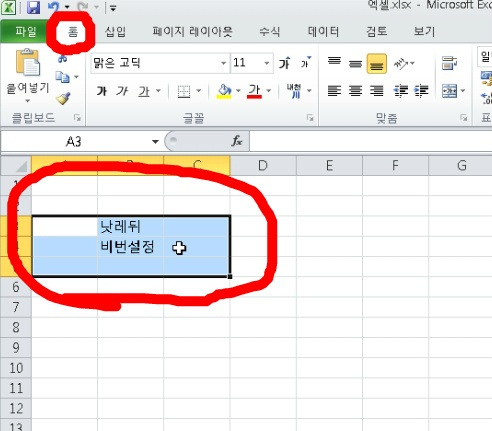Center text horizontally in cells
The width and height of the screenshot is (492, 431).
(x=355, y=91)
